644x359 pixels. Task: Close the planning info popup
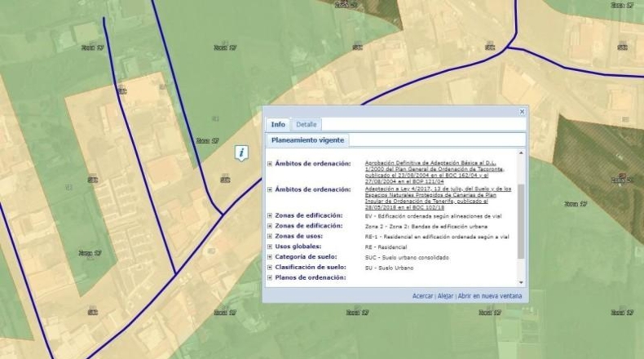point(522,112)
